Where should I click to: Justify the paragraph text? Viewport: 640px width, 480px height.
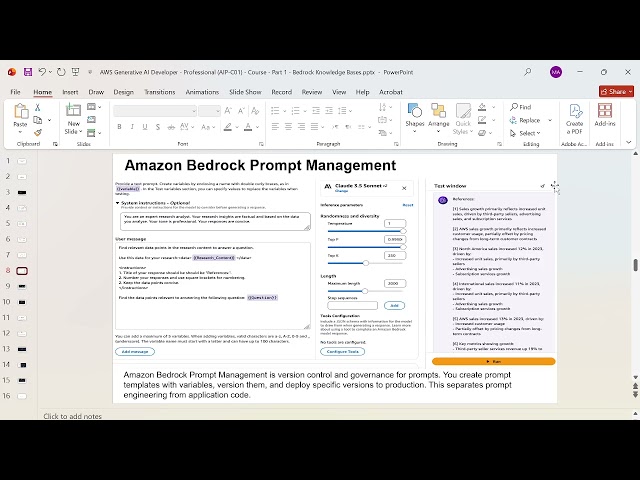pos(314,127)
